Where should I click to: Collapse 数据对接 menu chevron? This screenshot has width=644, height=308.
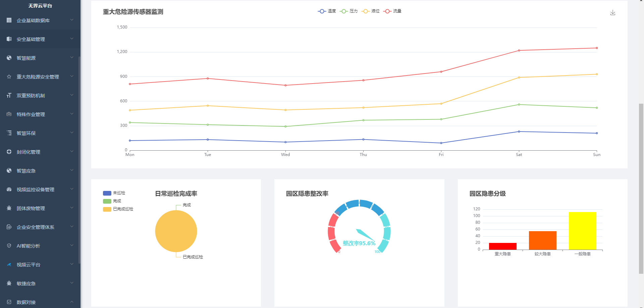point(72,302)
